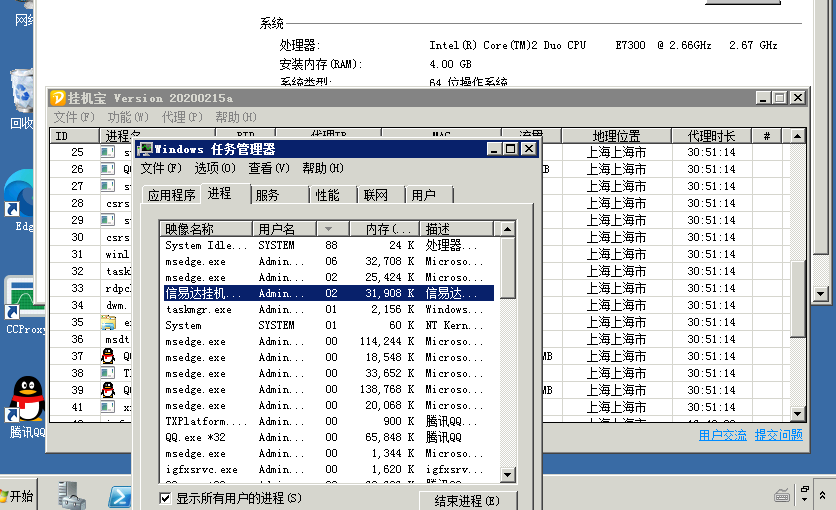
Task: Click QQ penguin icon in row 37
Action: 108,356
